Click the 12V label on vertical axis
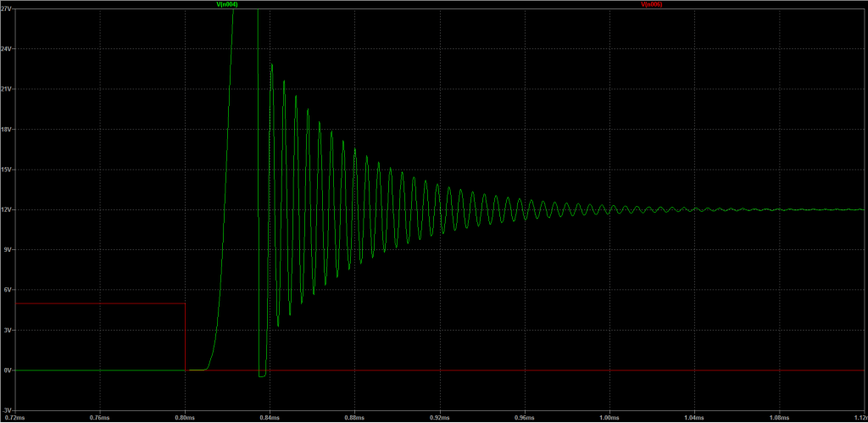Image resolution: width=868 pixels, height=423 pixels. [x=8, y=209]
